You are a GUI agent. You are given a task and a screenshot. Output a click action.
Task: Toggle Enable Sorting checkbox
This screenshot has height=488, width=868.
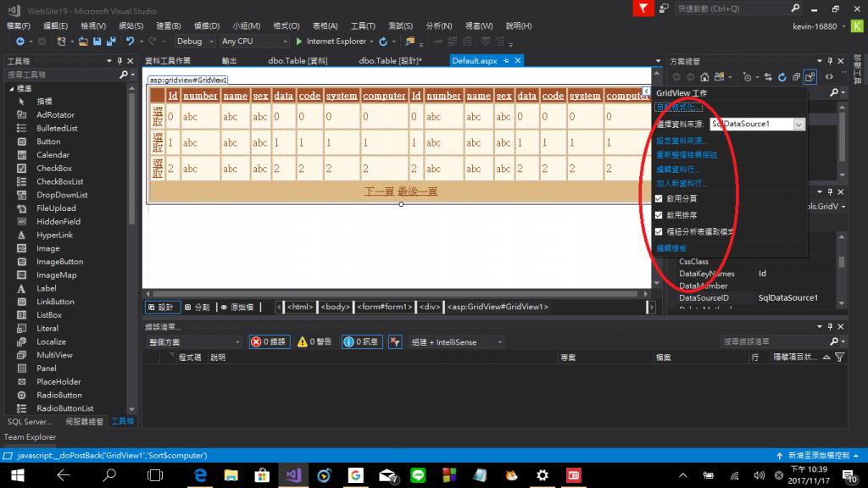(x=659, y=215)
